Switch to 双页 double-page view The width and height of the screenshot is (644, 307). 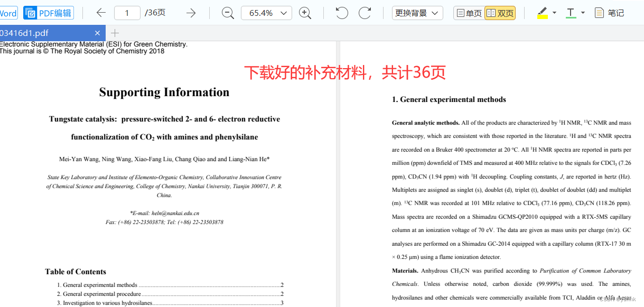500,13
